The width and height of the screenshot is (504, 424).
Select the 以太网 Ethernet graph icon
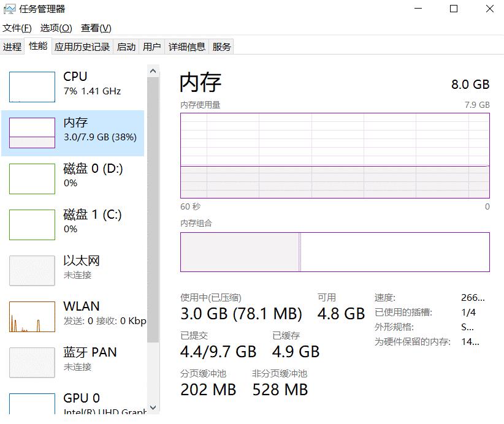pyautogui.click(x=32, y=271)
